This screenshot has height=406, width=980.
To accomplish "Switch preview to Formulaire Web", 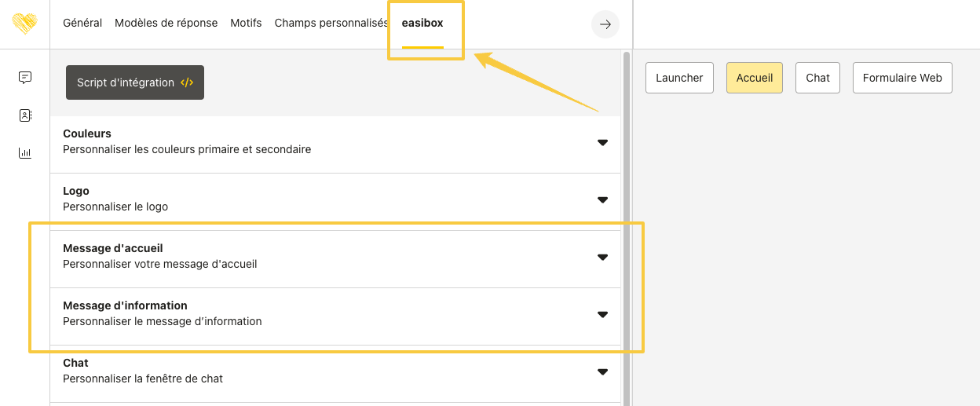I will 901,78.
